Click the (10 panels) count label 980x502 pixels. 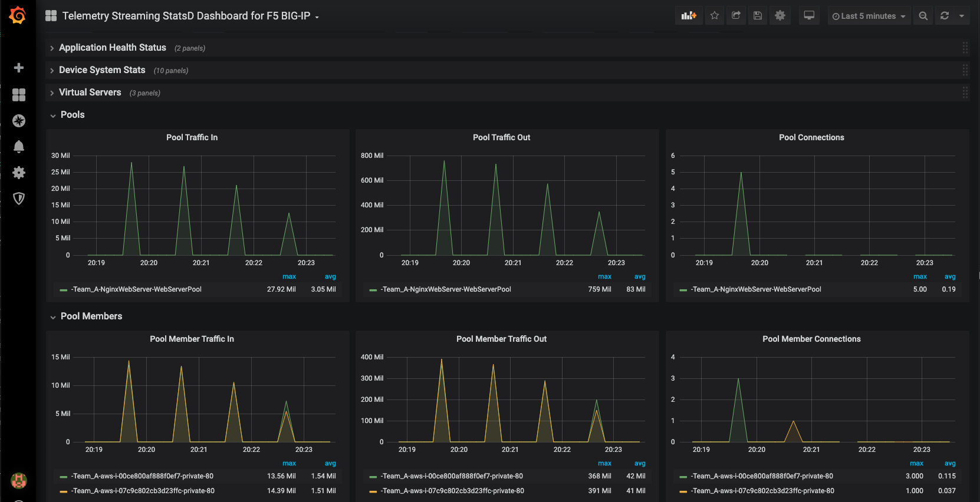(x=171, y=71)
